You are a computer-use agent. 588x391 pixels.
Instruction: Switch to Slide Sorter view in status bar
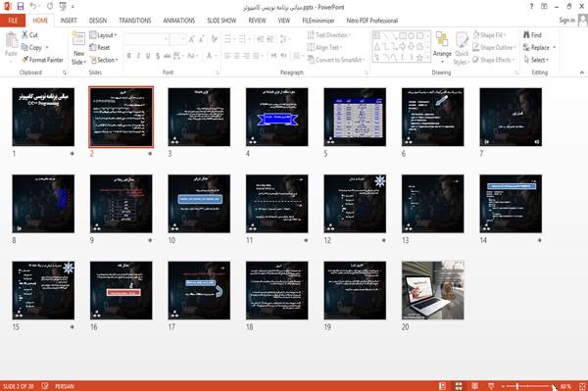click(459, 386)
